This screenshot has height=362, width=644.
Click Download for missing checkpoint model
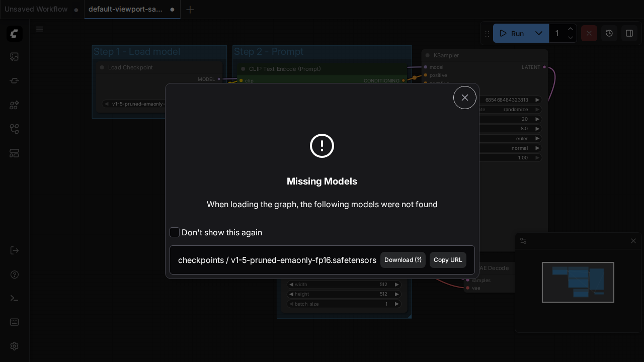pyautogui.click(x=403, y=260)
